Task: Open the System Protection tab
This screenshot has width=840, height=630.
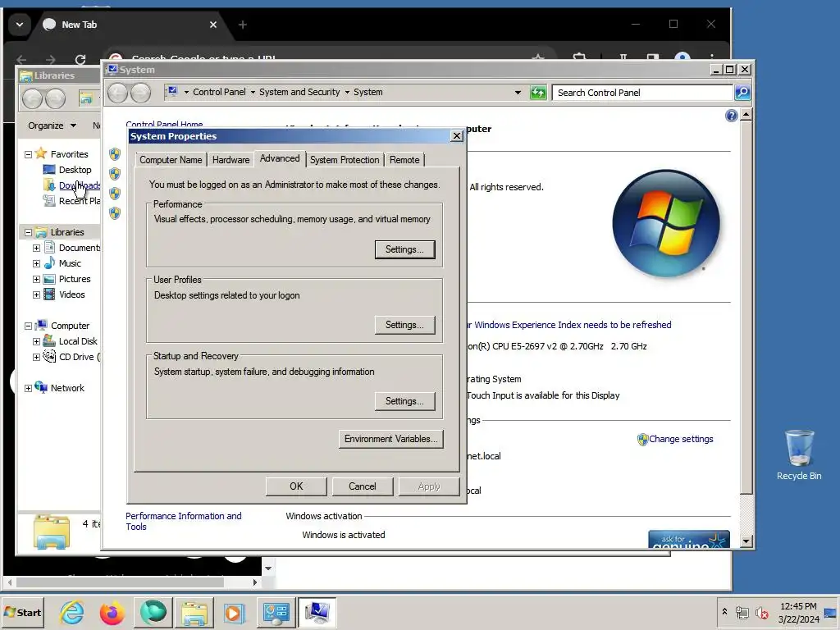Action: pos(345,160)
